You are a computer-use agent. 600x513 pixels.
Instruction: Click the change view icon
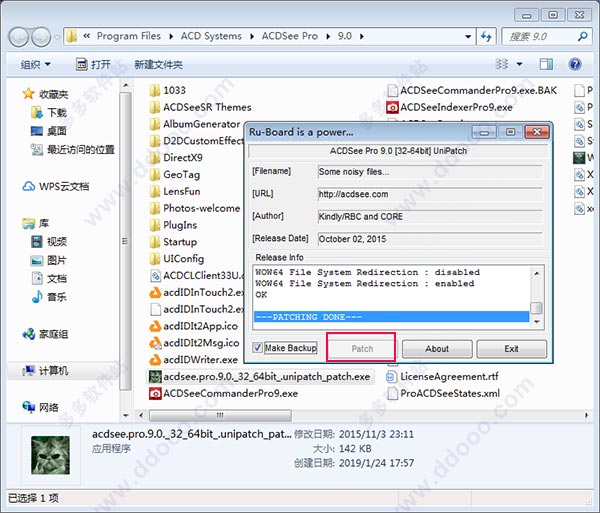pos(502,64)
